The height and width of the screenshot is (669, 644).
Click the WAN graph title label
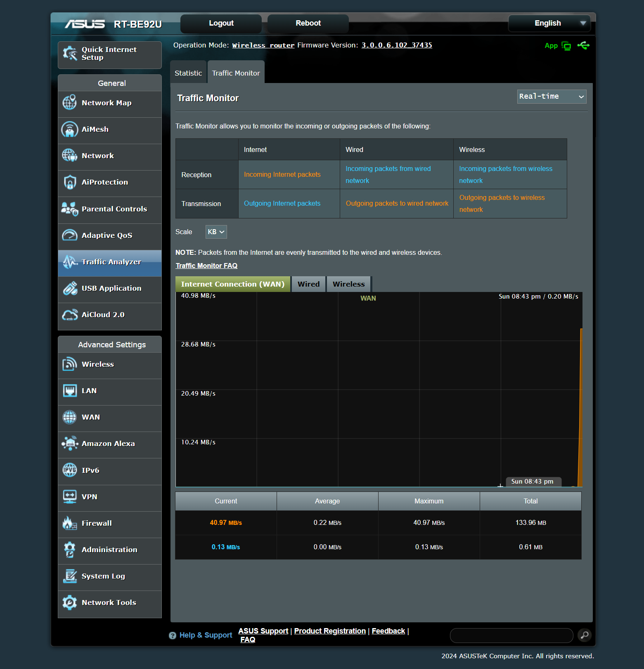click(x=368, y=298)
